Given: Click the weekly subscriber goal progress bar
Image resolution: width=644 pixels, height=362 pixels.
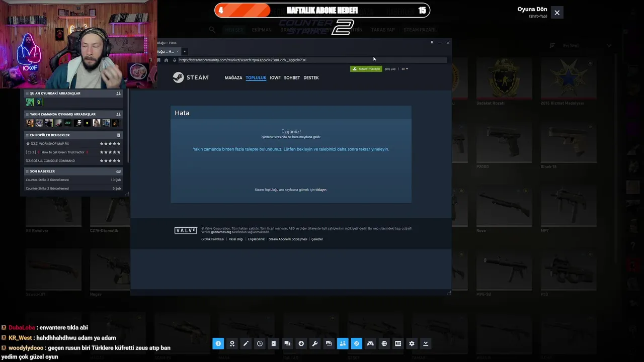Looking at the screenshot, I should pos(323,10).
